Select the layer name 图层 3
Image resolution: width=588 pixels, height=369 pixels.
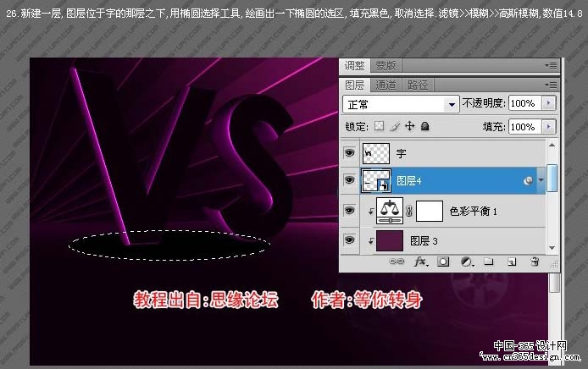click(x=424, y=241)
